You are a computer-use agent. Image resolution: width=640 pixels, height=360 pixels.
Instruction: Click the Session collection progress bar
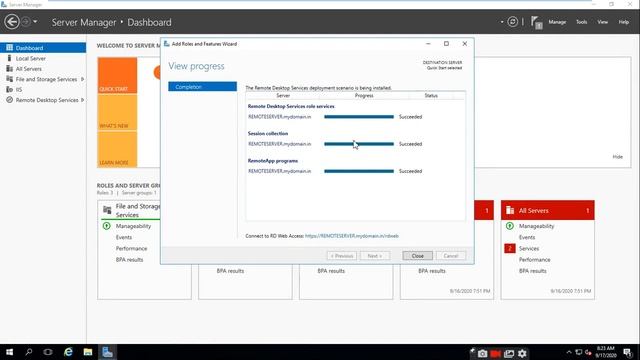[359, 144]
